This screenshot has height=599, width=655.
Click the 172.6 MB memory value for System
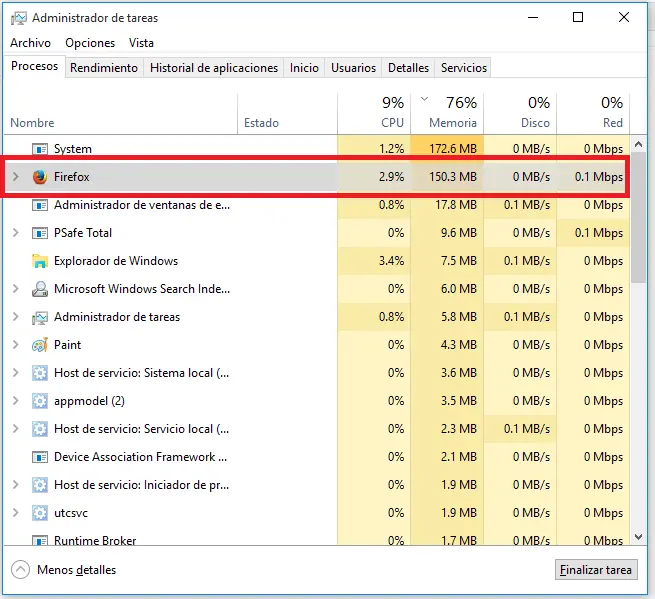tap(453, 149)
